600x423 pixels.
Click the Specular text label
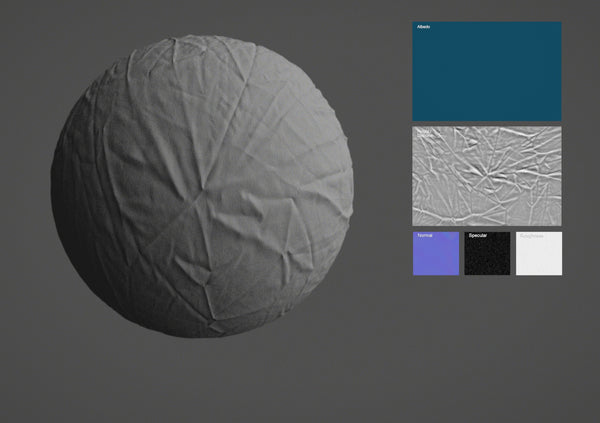[x=477, y=236]
